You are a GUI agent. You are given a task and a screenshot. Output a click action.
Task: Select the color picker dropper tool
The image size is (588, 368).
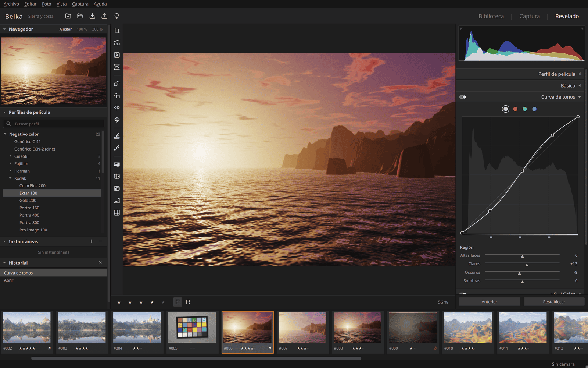(117, 148)
